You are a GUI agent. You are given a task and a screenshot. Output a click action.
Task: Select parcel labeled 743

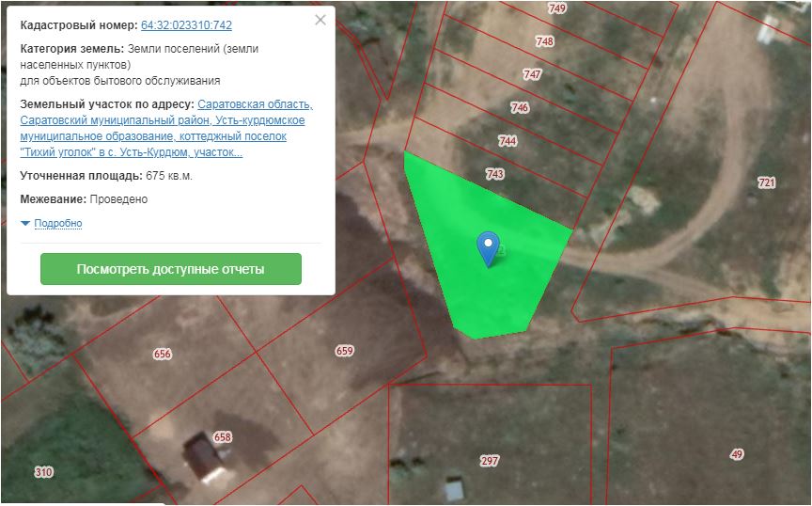coord(495,174)
